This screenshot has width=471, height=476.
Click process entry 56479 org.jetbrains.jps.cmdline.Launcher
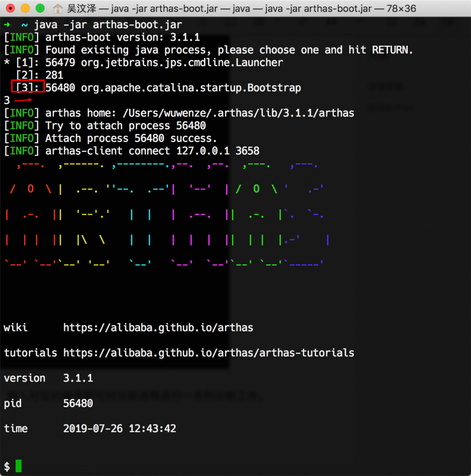coord(144,63)
